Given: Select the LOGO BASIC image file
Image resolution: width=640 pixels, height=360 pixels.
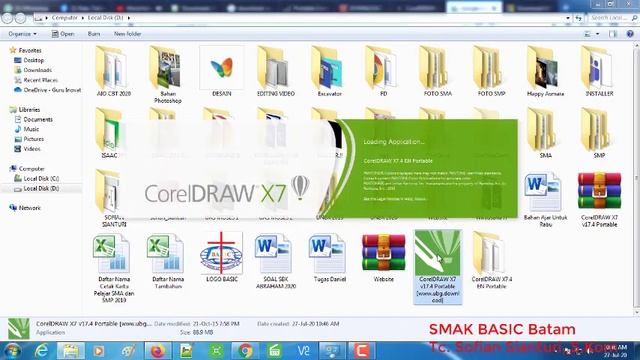Looking at the screenshot, I should [x=222, y=257].
